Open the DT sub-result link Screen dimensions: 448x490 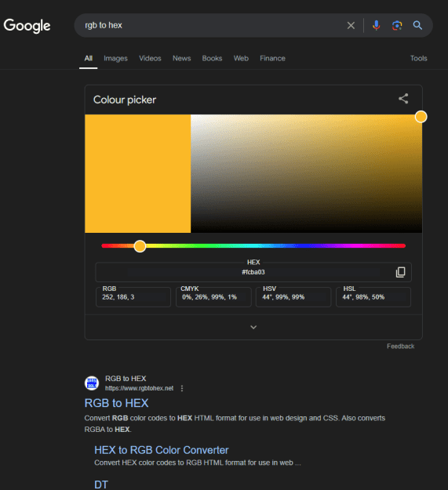pos(101,485)
